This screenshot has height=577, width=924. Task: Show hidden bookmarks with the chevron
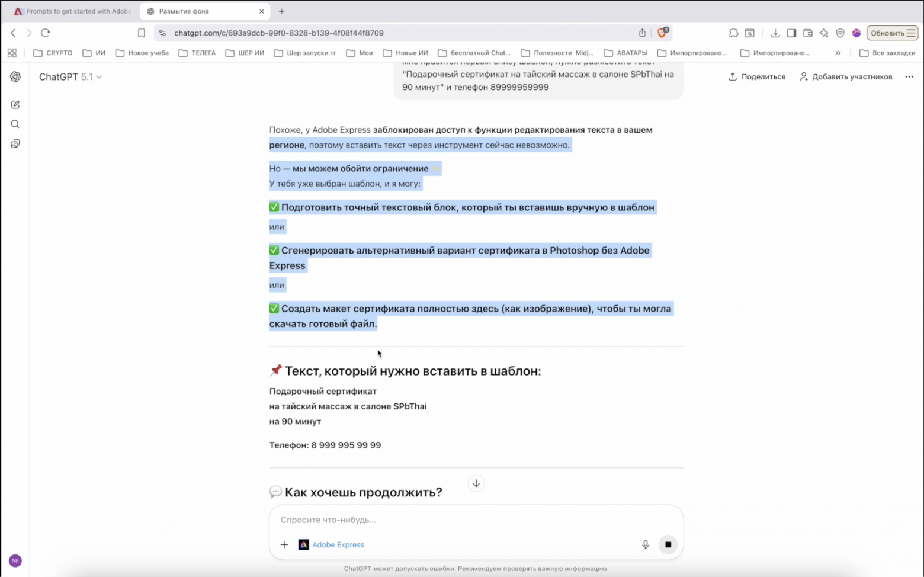pos(838,53)
